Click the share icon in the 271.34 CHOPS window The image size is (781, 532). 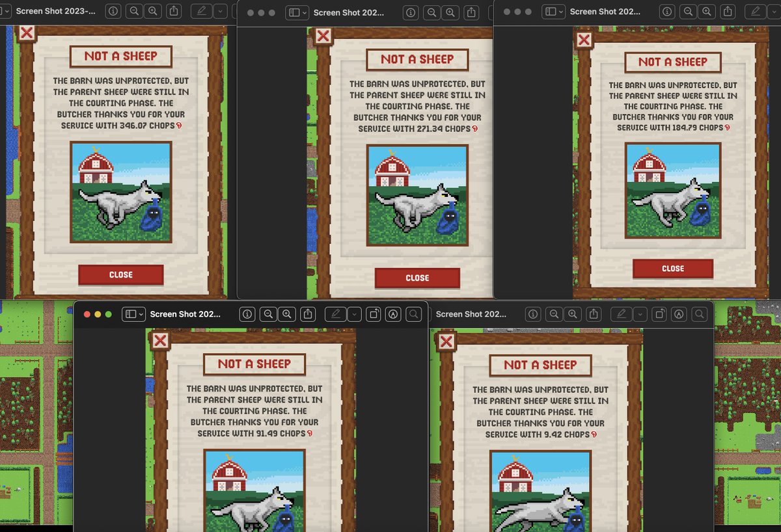pyautogui.click(x=472, y=12)
